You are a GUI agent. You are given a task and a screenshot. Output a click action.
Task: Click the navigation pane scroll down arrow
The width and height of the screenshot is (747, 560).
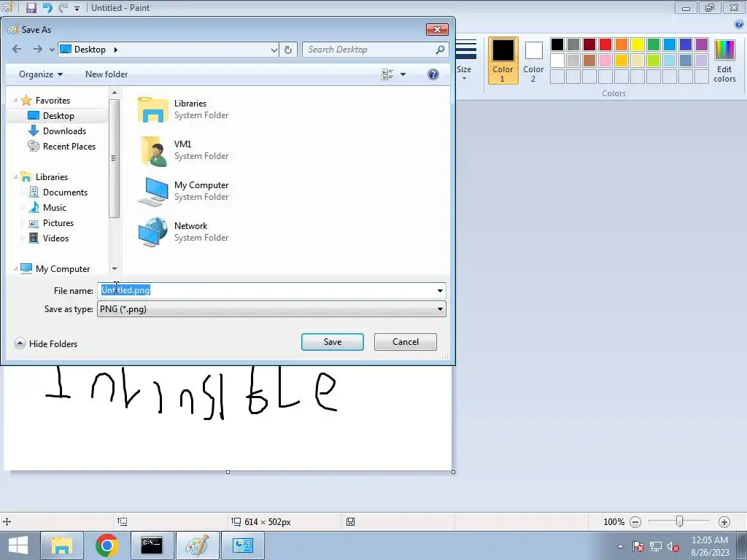[x=115, y=269]
